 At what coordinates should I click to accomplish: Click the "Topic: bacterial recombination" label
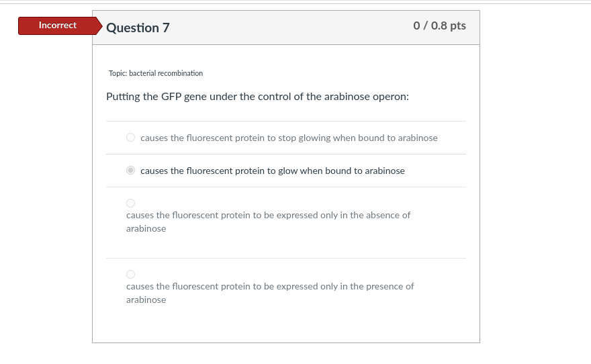156,73
